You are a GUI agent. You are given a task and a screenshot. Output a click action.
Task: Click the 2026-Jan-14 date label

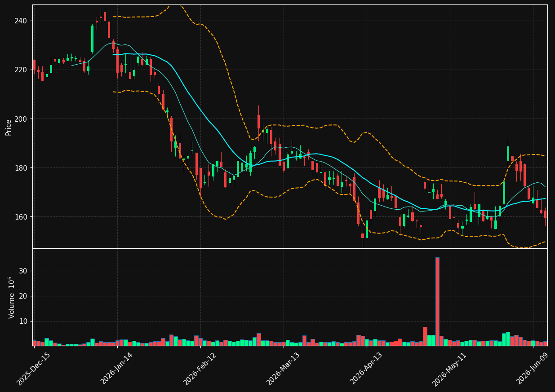pyautogui.click(x=117, y=369)
